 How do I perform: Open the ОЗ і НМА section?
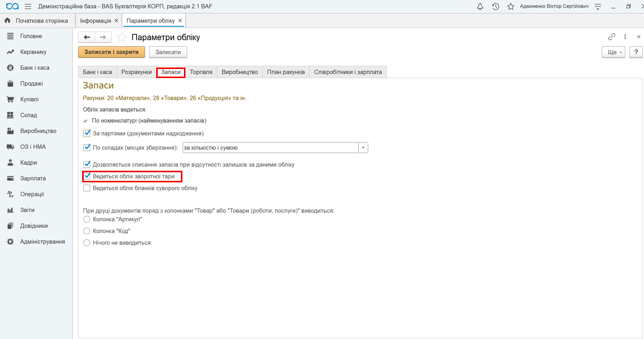pyautogui.click(x=36, y=147)
